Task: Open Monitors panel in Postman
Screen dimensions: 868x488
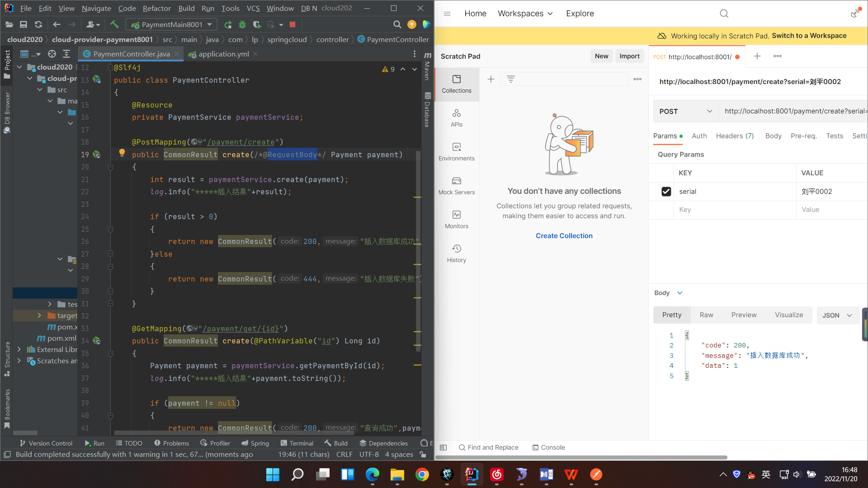Action: tap(456, 220)
